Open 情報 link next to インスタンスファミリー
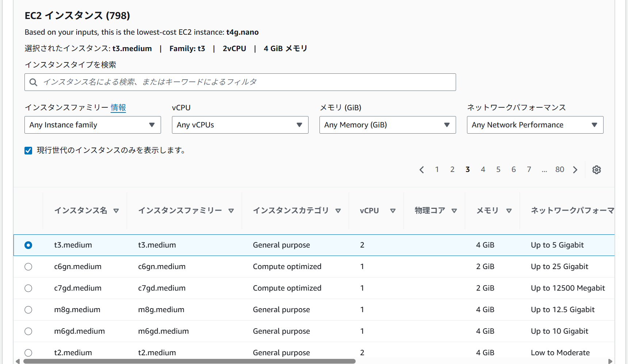The width and height of the screenshot is (628, 364). click(x=118, y=107)
